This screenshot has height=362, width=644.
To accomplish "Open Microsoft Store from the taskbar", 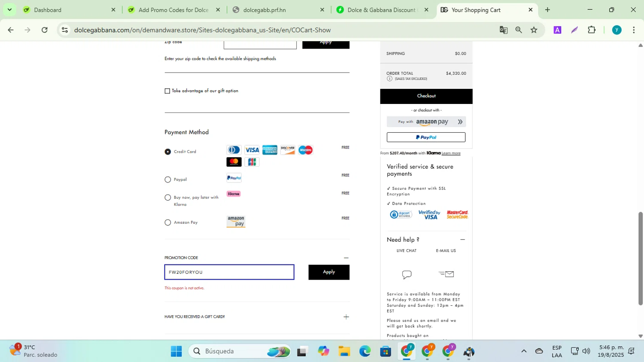I will pos(386,351).
